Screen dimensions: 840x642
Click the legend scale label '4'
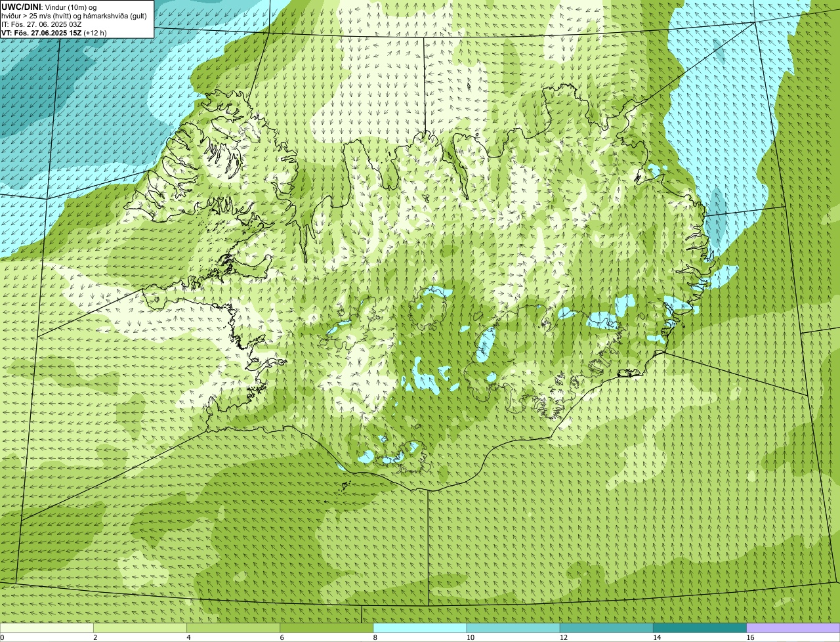(x=188, y=637)
